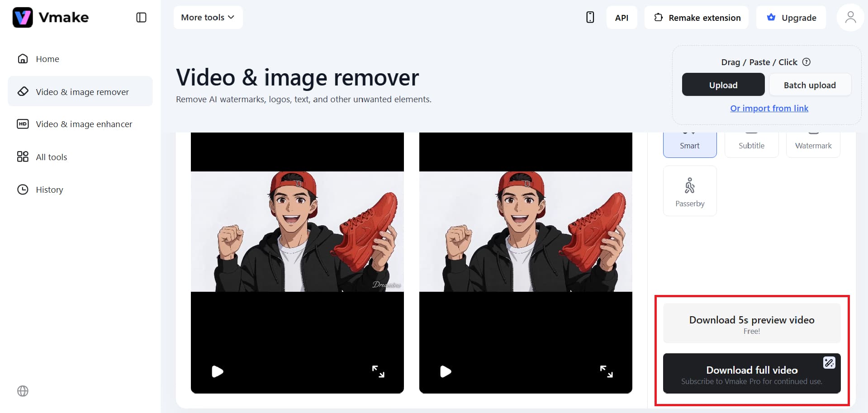868x413 pixels.
Task: Click the Pro badge icon on Download full video
Action: coord(829,362)
